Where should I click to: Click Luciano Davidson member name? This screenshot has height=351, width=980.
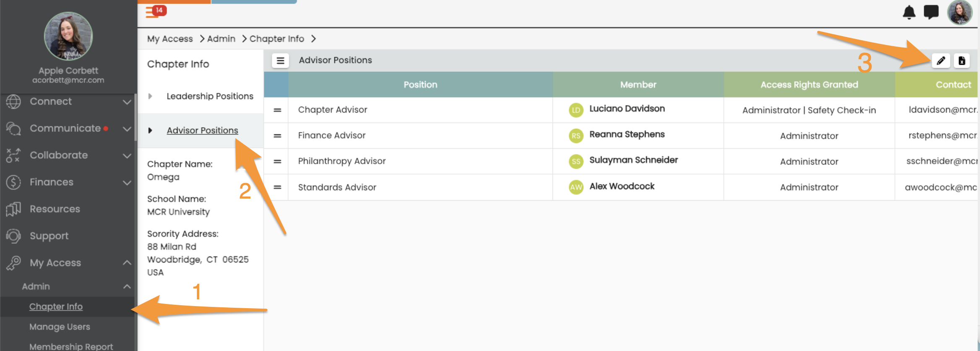(627, 109)
